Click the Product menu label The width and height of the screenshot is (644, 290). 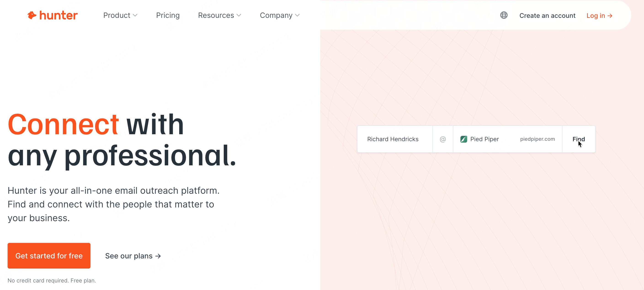117,15
